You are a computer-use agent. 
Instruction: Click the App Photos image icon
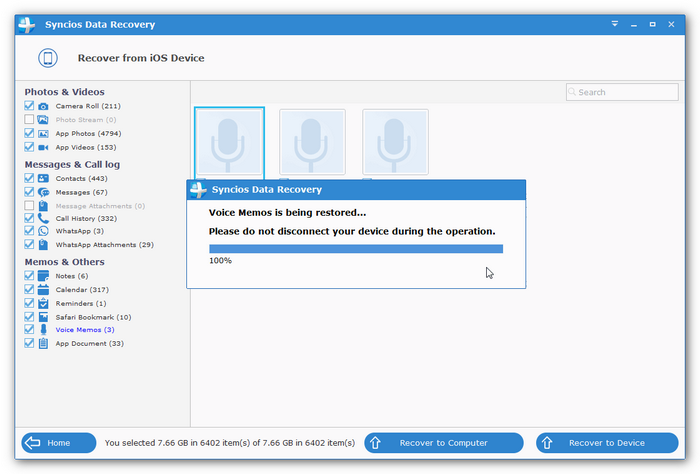click(43, 133)
